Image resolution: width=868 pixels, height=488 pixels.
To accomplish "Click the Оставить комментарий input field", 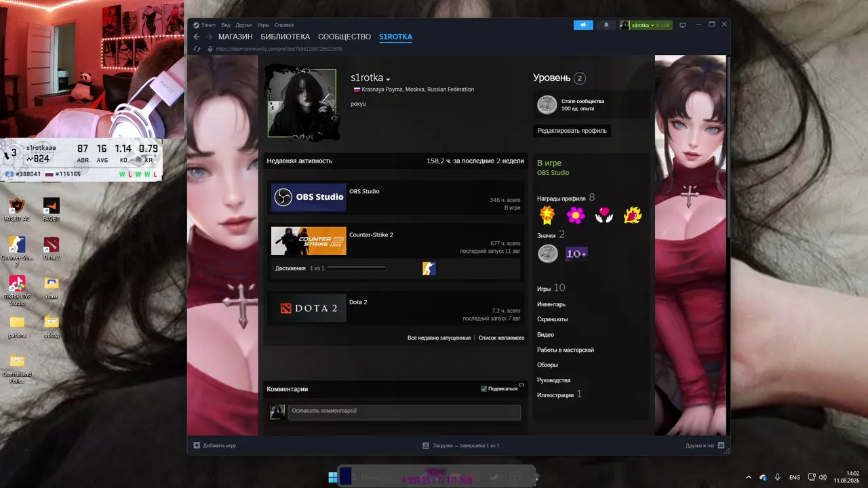I will click(404, 411).
